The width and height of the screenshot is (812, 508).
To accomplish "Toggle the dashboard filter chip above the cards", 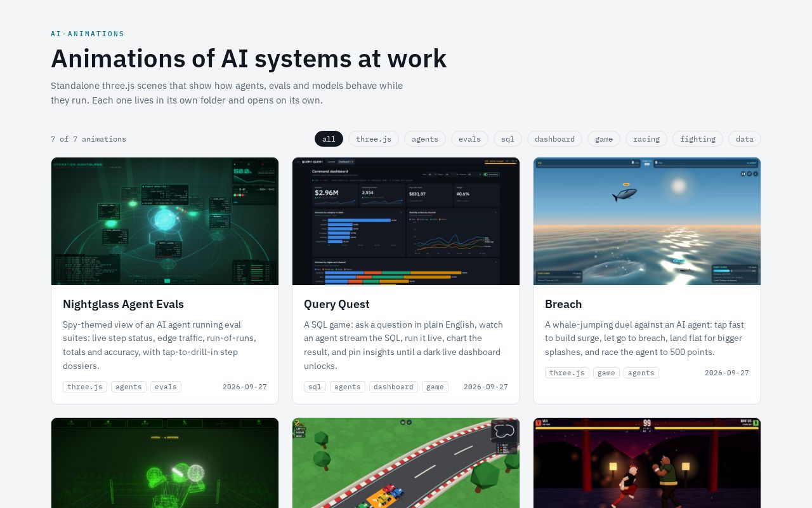I will coord(554,139).
